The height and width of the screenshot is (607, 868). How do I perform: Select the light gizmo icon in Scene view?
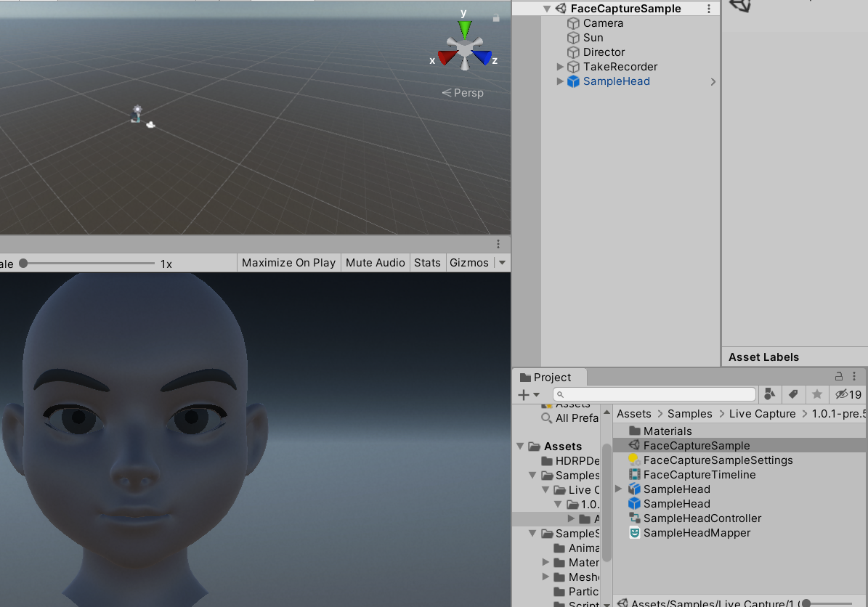pos(137,110)
